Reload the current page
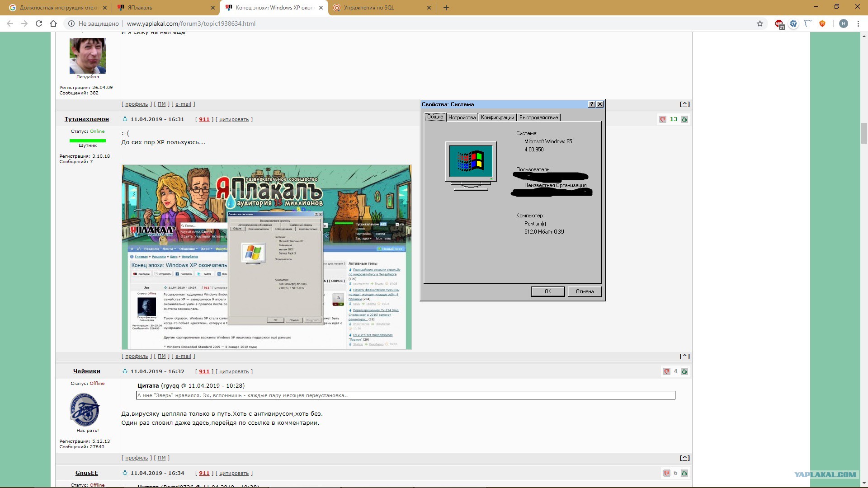868x488 pixels. point(39,23)
